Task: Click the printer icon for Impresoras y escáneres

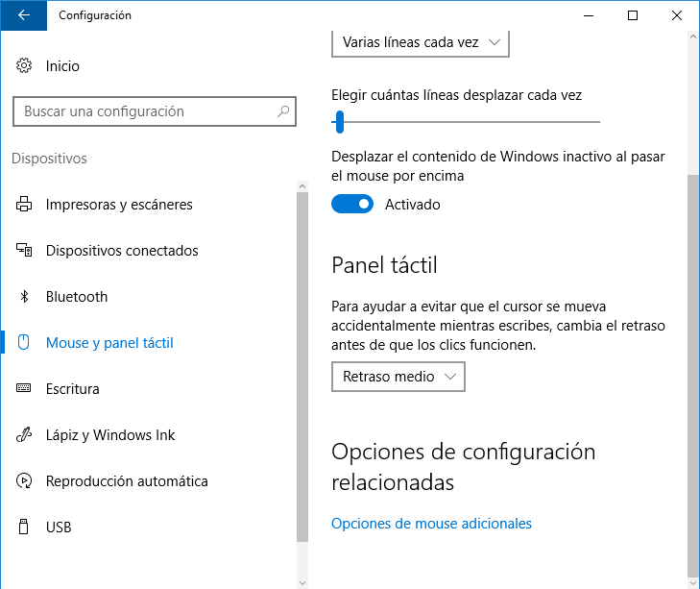Action: click(x=24, y=205)
